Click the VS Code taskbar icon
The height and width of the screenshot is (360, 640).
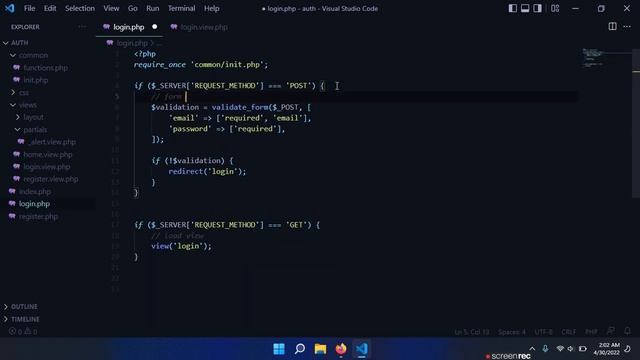point(362,349)
